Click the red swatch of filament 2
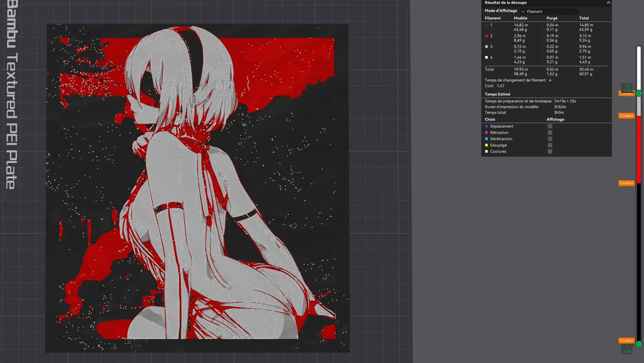The image size is (644, 363). [x=486, y=36]
